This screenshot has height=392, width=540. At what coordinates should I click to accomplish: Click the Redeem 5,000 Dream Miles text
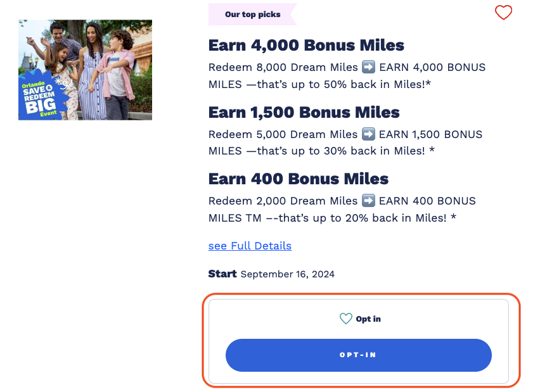283,134
